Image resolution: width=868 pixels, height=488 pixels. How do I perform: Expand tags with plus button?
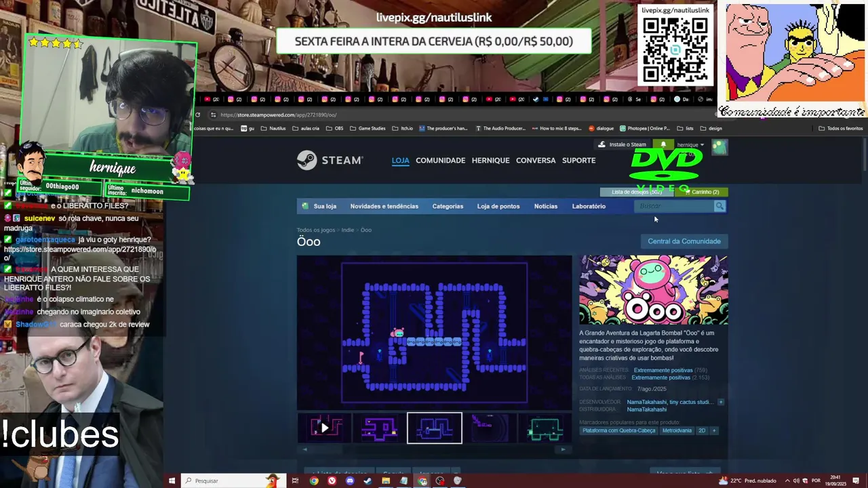[713, 430]
